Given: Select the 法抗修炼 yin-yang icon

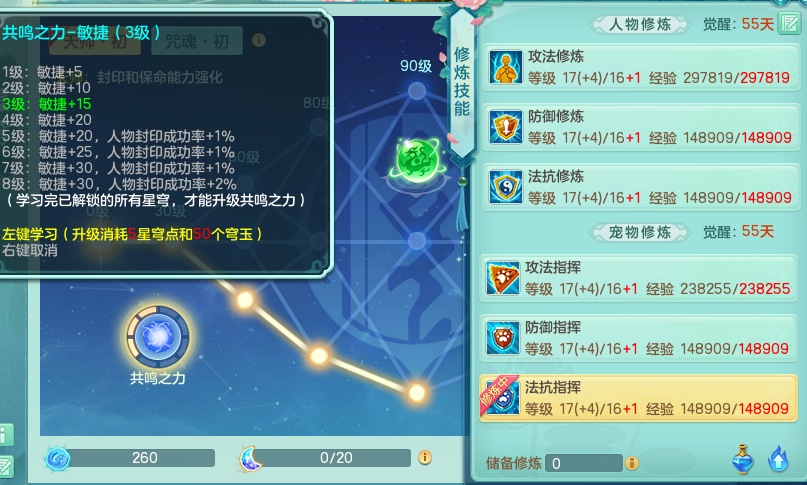Looking at the screenshot, I should [x=505, y=187].
